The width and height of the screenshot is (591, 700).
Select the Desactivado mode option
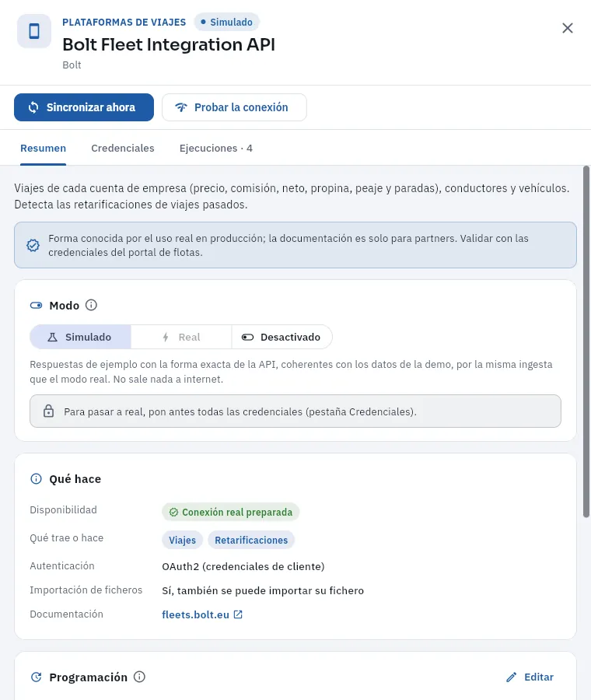click(x=282, y=337)
